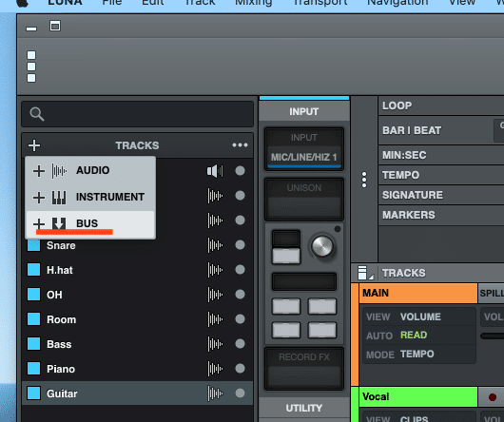Click the search magnifier icon
The image size is (504, 422).
[37, 114]
